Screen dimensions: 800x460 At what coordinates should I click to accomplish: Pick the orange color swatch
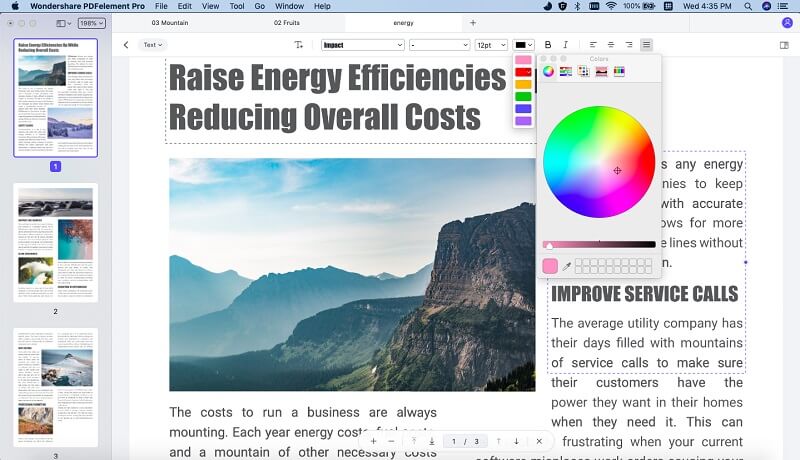(523, 84)
